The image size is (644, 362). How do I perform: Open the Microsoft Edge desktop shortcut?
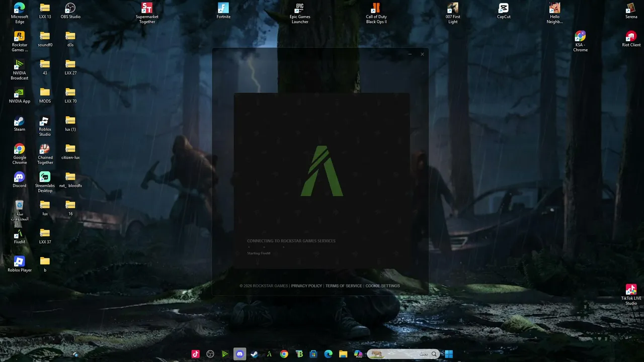(20, 13)
